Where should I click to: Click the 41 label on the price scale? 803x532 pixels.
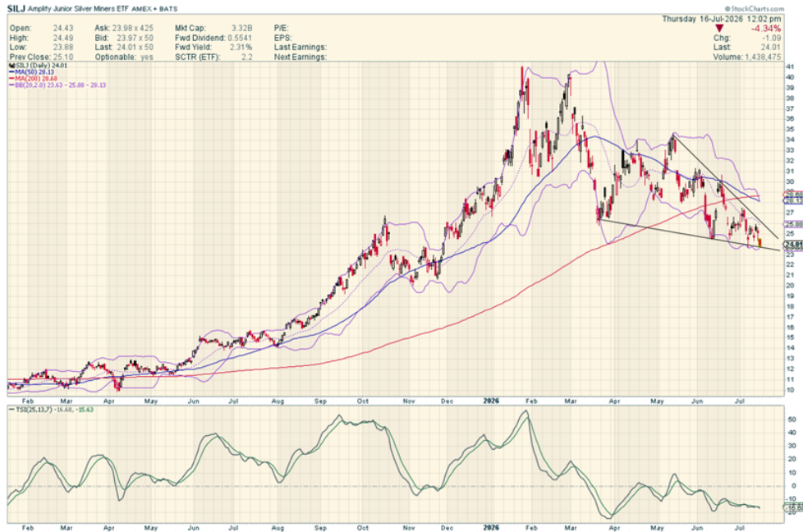tap(790, 66)
